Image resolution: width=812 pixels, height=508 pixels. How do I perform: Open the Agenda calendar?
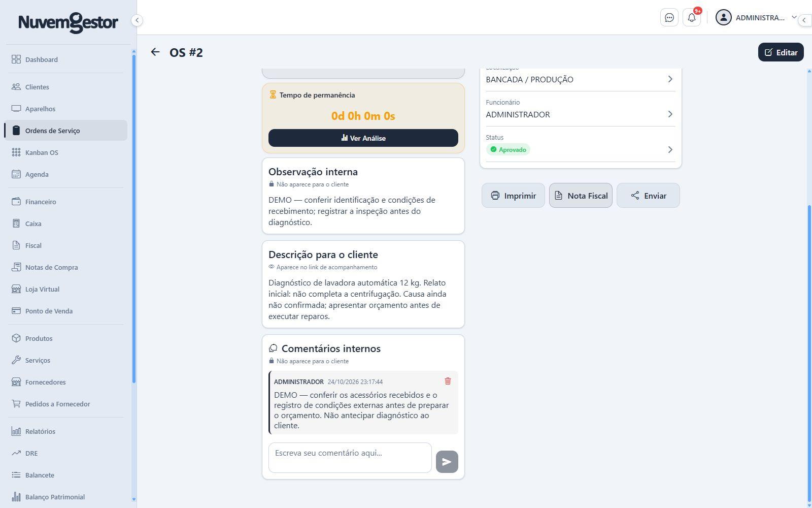coord(65,174)
